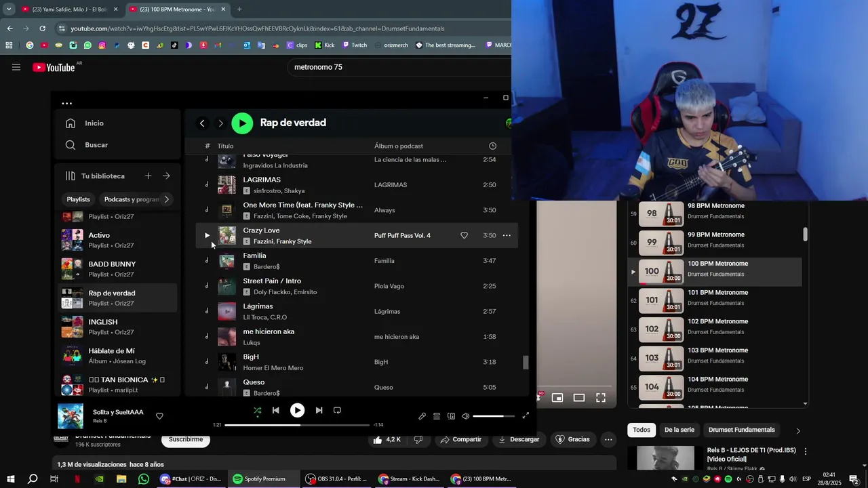Screen dimensions: 868x488
Task: Open more video actions menu
Action: click(608, 440)
